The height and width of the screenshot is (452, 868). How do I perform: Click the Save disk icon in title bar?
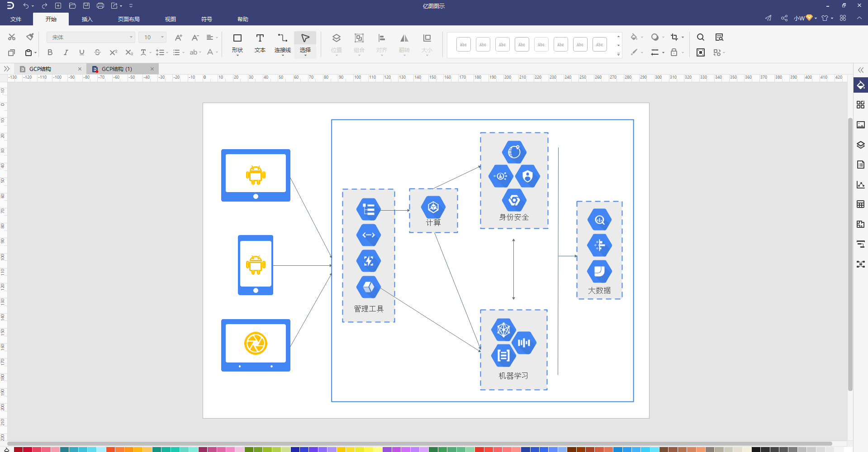pos(86,6)
